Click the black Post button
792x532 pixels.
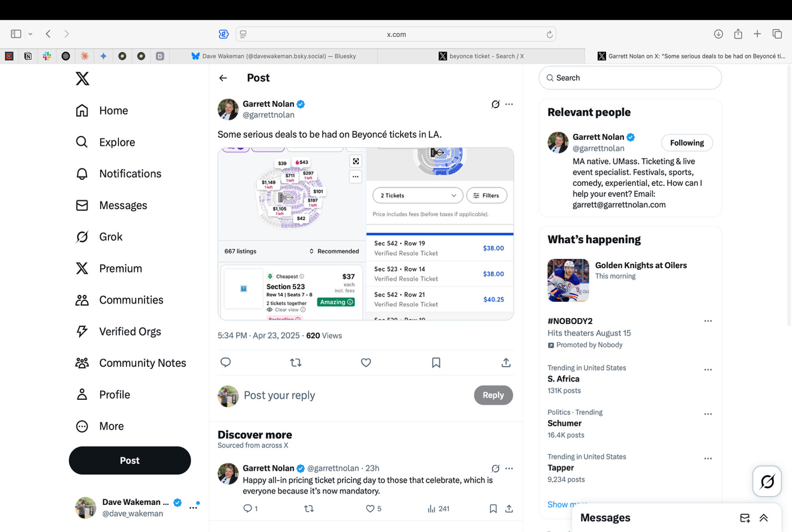click(x=130, y=460)
